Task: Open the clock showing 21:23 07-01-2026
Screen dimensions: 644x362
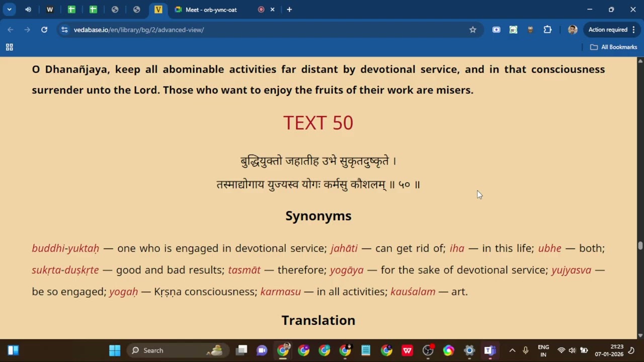Action: click(609, 350)
